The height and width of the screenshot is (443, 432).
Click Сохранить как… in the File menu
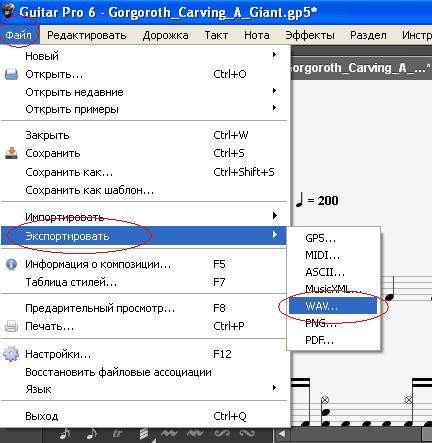pyautogui.click(x=69, y=172)
